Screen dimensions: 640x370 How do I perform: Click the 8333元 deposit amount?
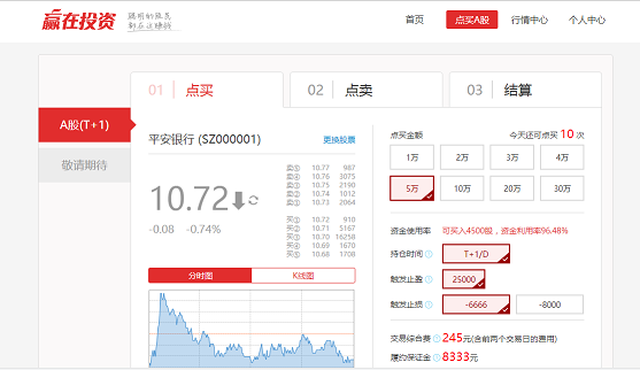[x=460, y=357]
